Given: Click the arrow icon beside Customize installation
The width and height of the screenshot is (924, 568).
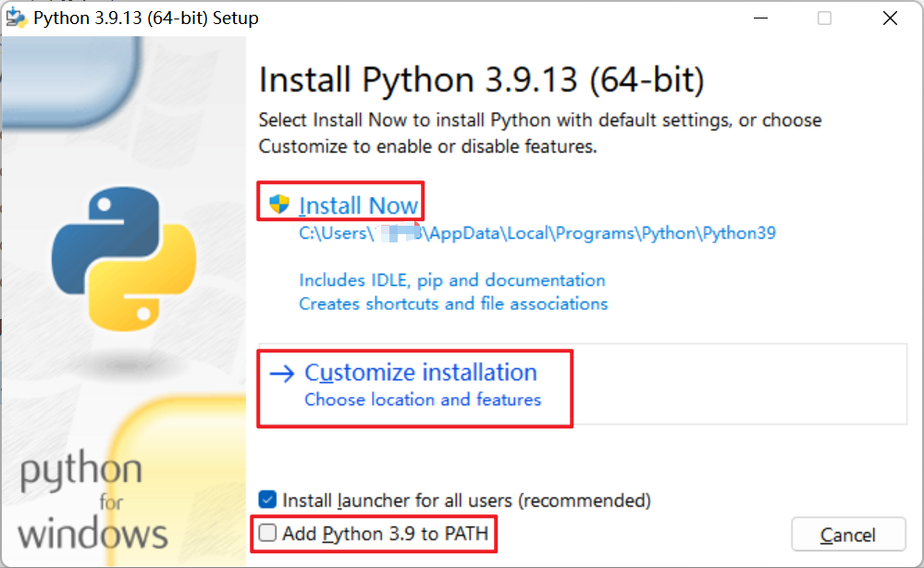Looking at the screenshot, I should point(280,373).
